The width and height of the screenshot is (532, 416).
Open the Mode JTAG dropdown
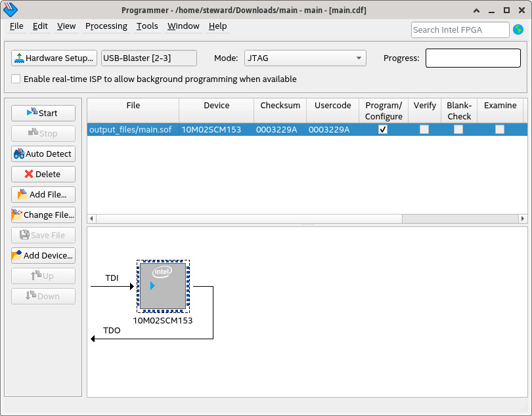click(305, 58)
